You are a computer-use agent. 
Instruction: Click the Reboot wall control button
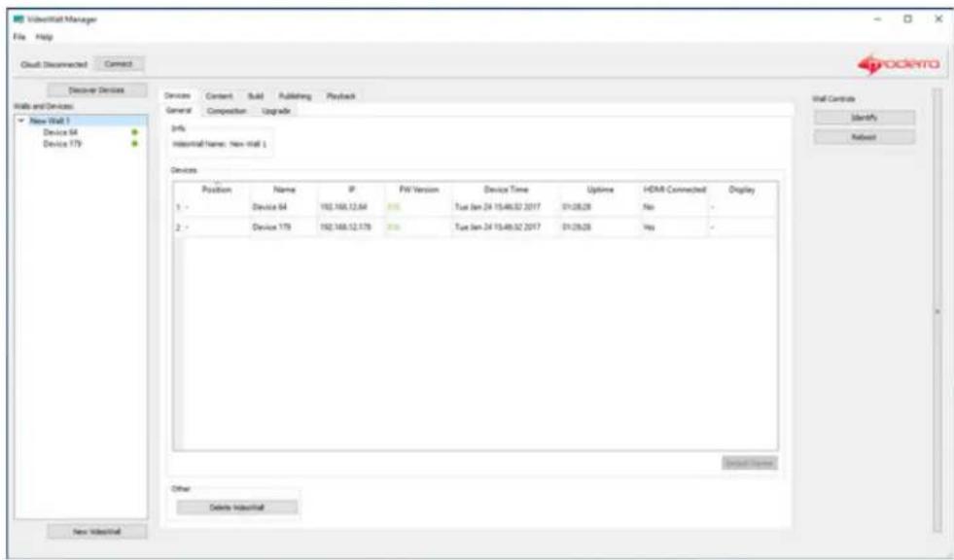(865, 137)
